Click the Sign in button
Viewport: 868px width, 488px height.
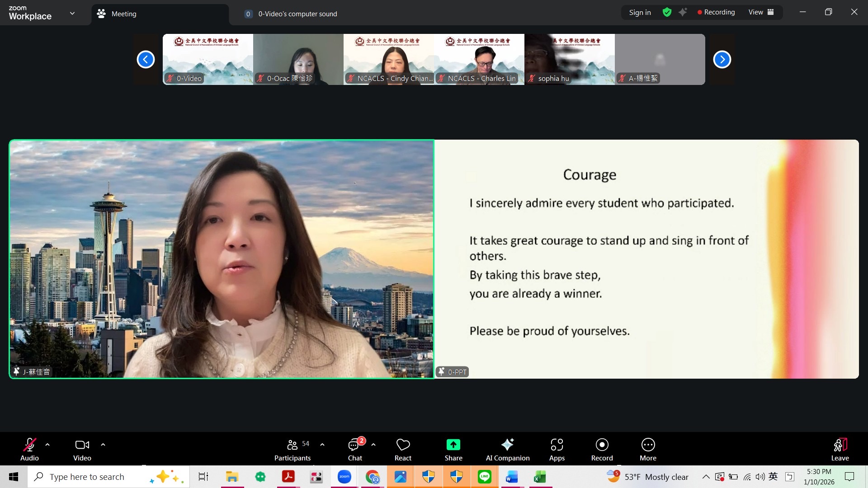click(640, 12)
